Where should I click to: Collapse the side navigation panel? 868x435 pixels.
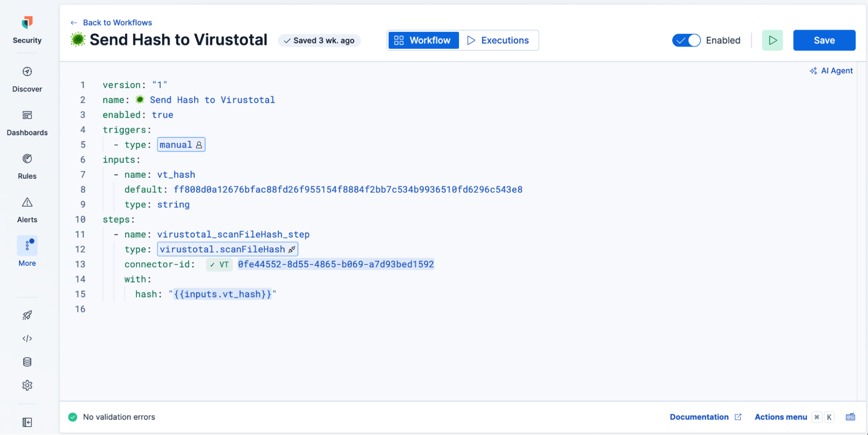[x=27, y=422]
